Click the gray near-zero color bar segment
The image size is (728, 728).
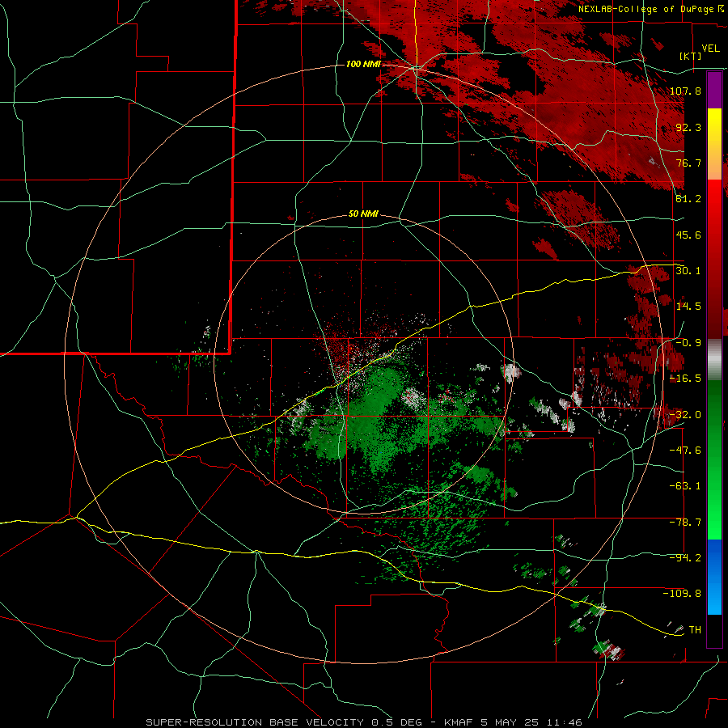714,359
